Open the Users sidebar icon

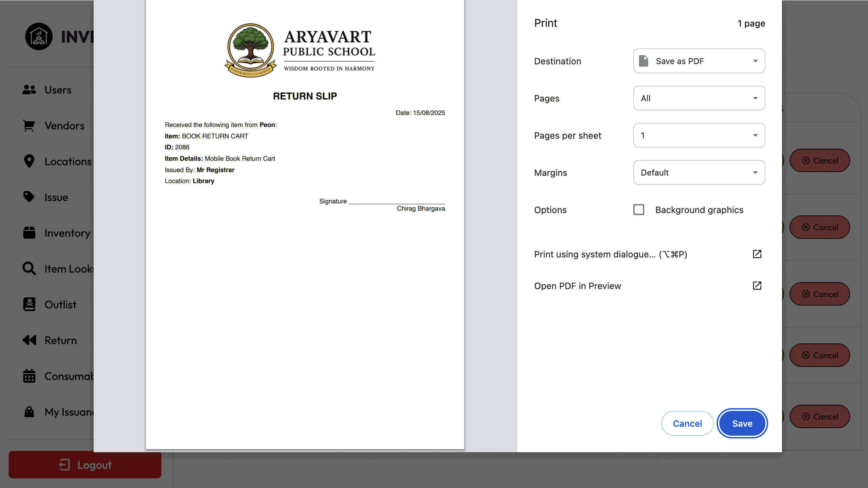pyautogui.click(x=29, y=90)
